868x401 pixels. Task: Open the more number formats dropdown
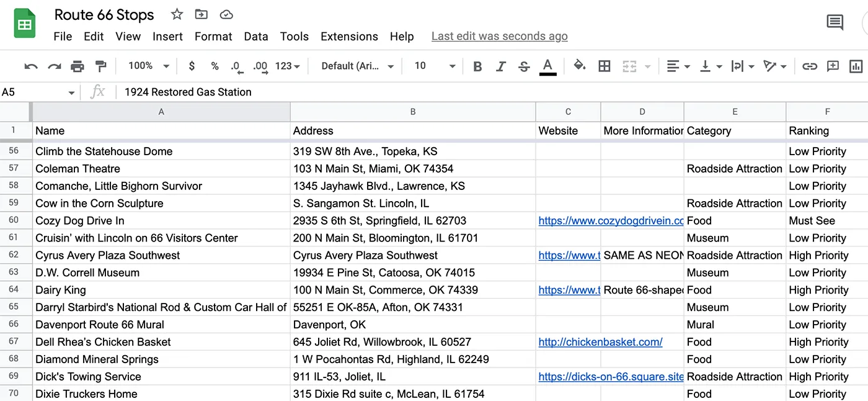click(288, 66)
